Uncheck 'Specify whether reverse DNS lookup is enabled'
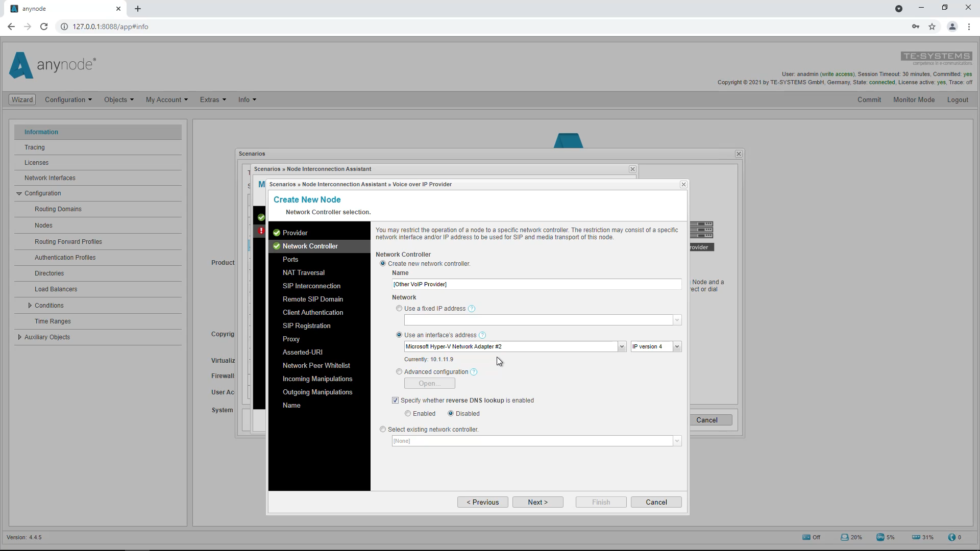Screen dimensions: 980x551 point(395,400)
